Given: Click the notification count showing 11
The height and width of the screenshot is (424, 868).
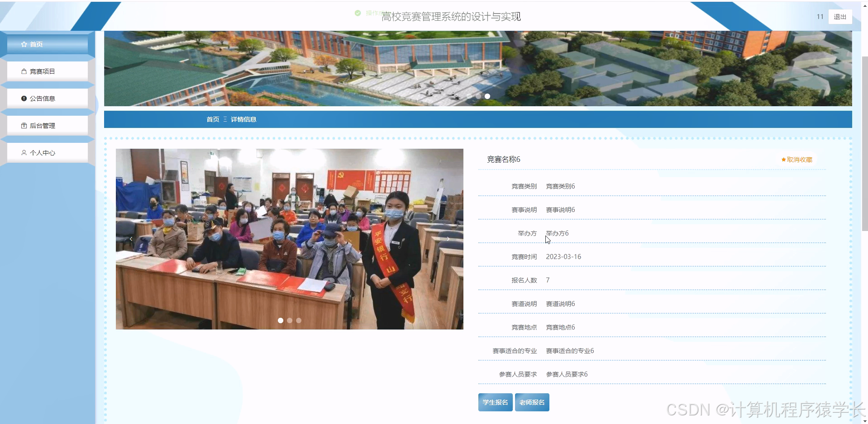Looking at the screenshot, I should [x=819, y=16].
